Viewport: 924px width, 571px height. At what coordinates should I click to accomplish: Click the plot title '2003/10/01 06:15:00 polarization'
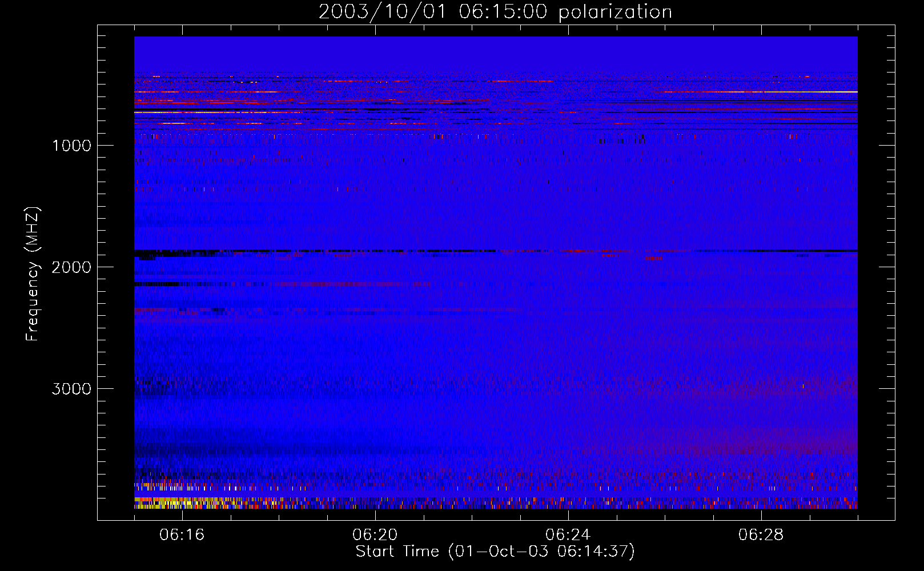point(495,11)
